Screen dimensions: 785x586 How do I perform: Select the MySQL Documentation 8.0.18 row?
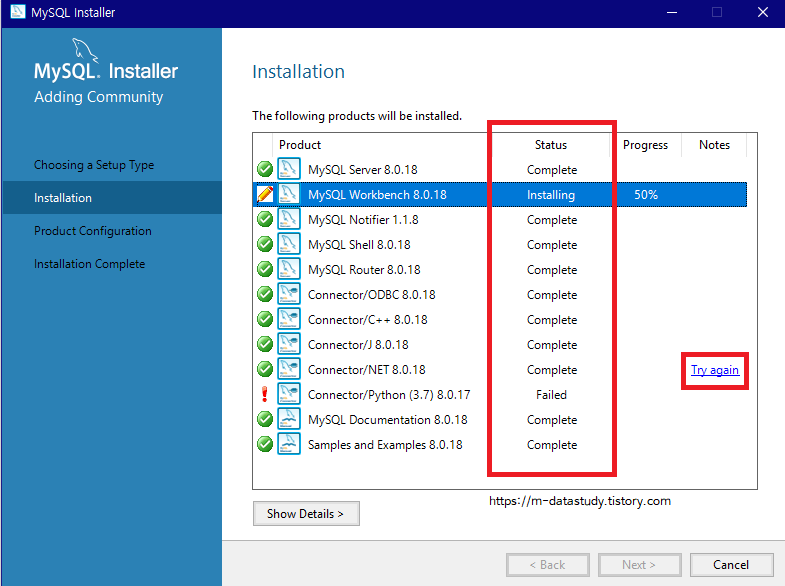[x=500, y=420]
